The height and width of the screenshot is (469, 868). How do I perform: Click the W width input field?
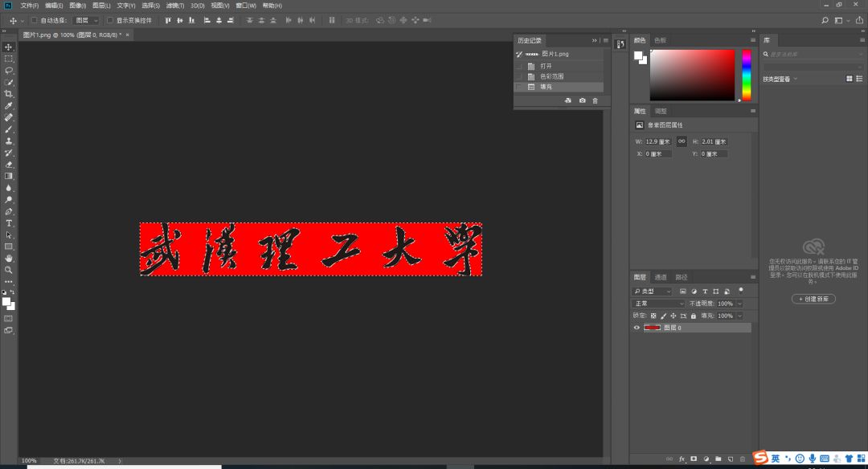pos(657,141)
